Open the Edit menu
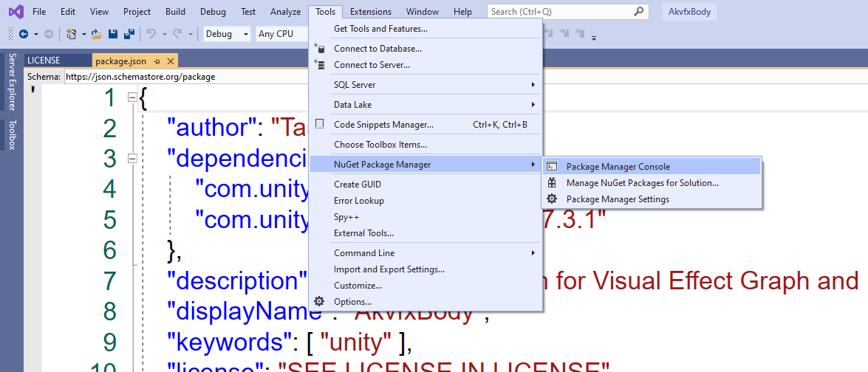The width and height of the screenshot is (868, 372). pyautogui.click(x=68, y=11)
